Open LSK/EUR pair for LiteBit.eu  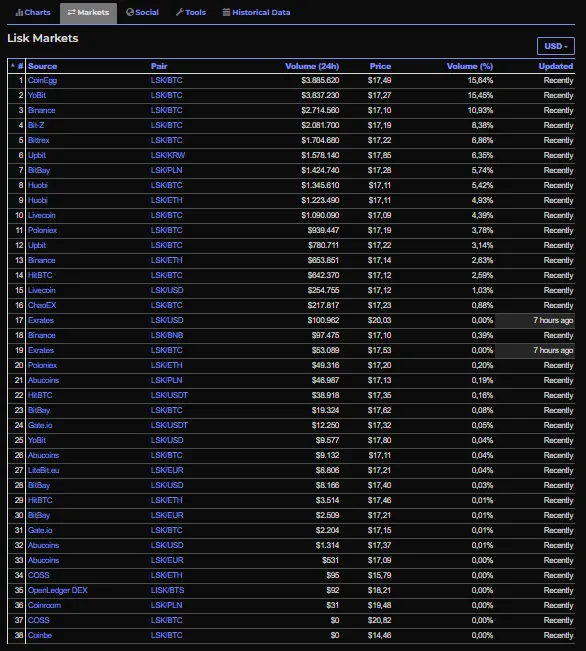(x=167, y=470)
